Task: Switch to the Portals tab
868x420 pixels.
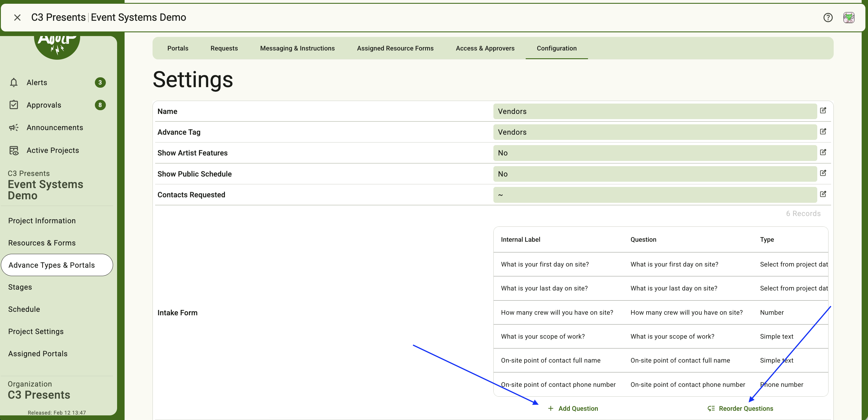Action: [x=178, y=48]
